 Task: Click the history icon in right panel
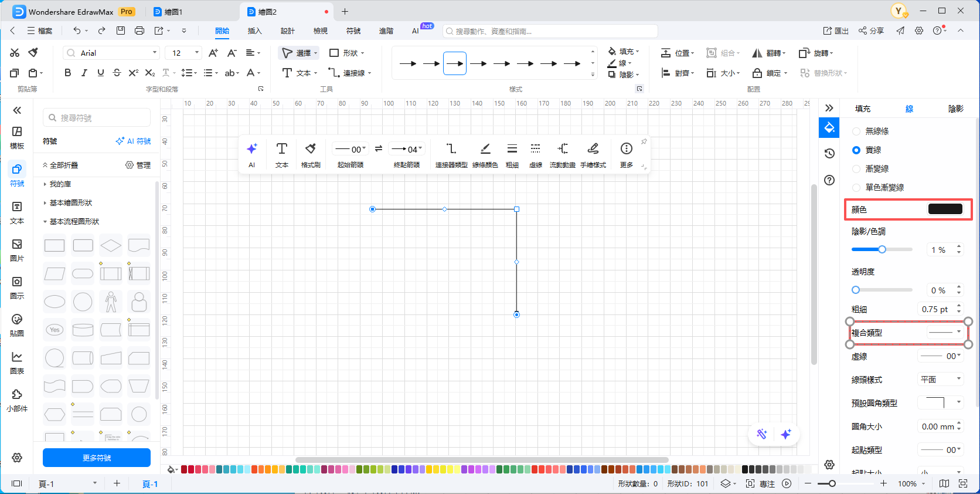[829, 154]
